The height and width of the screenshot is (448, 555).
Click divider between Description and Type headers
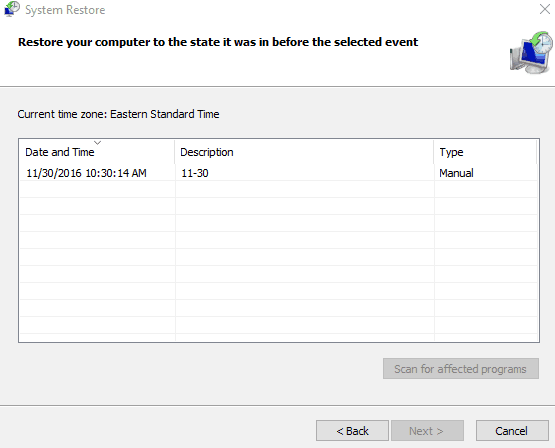[x=434, y=152]
